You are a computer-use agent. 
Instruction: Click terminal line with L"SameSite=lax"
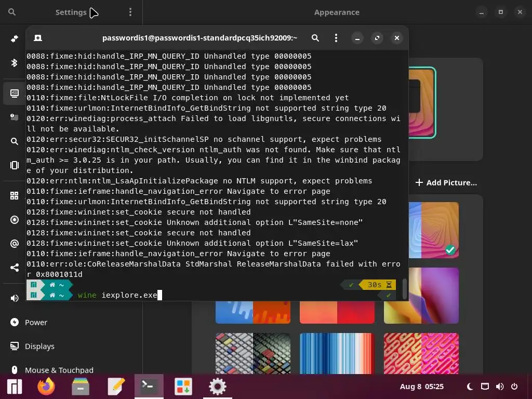[192, 243]
